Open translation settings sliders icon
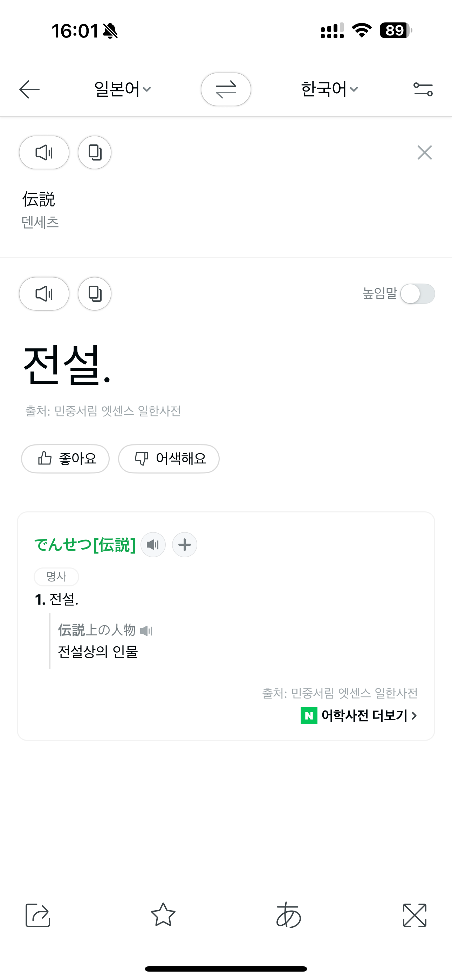This screenshot has width=452, height=980. [x=423, y=89]
